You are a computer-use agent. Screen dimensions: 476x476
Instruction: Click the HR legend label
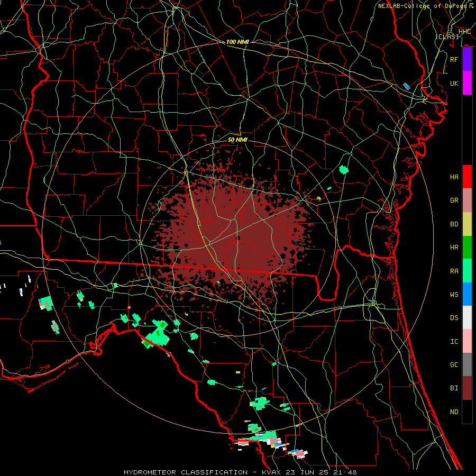(454, 248)
